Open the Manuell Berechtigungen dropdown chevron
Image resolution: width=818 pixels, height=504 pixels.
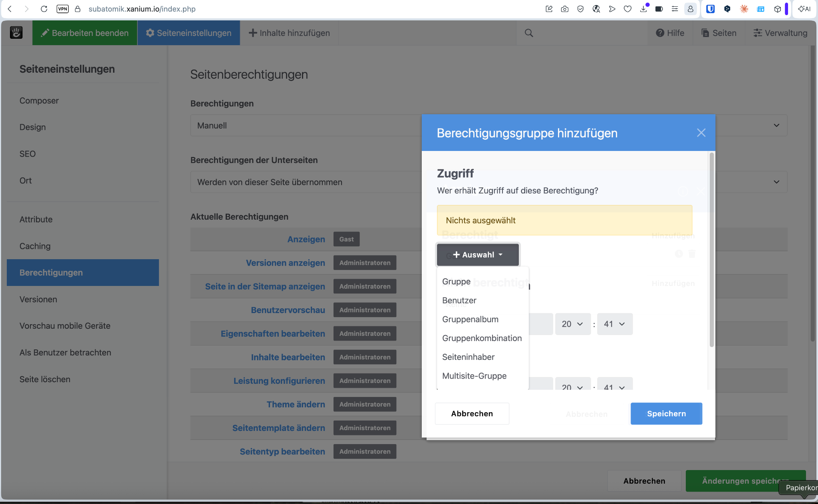pyautogui.click(x=776, y=125)
